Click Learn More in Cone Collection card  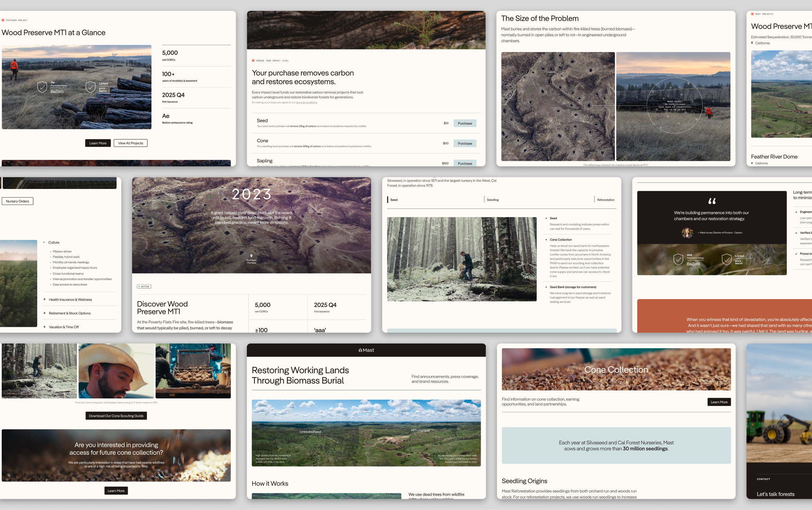tap(719, 402)
